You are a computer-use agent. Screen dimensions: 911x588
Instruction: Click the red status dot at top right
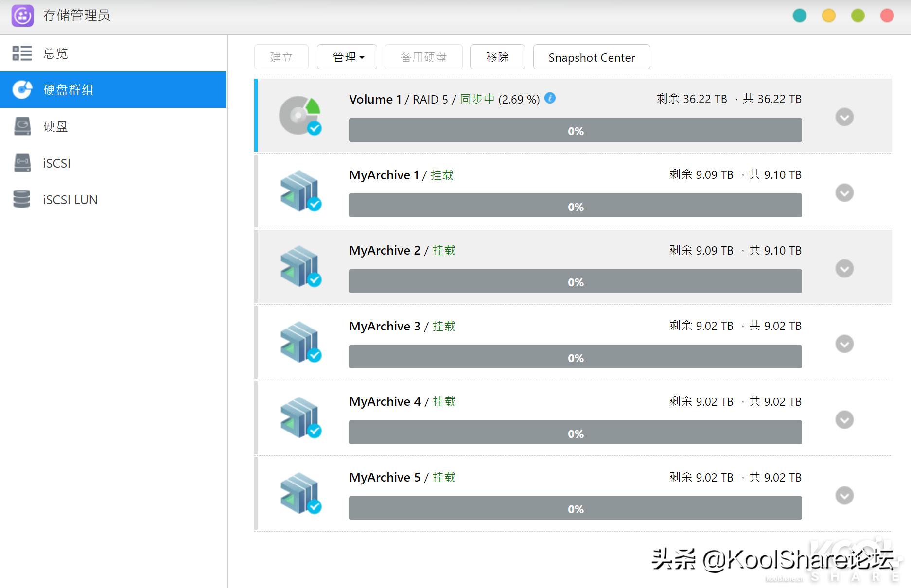pyautogui.click(x=886, y=15)
